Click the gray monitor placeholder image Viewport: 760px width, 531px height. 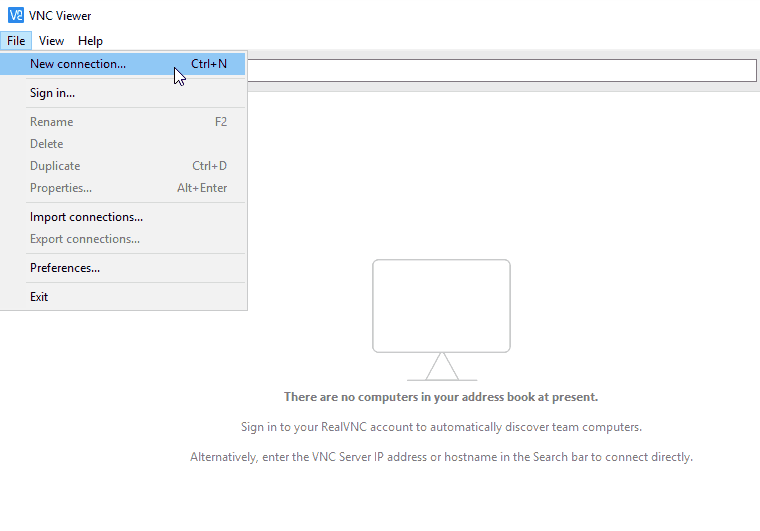tap(442, 320)
